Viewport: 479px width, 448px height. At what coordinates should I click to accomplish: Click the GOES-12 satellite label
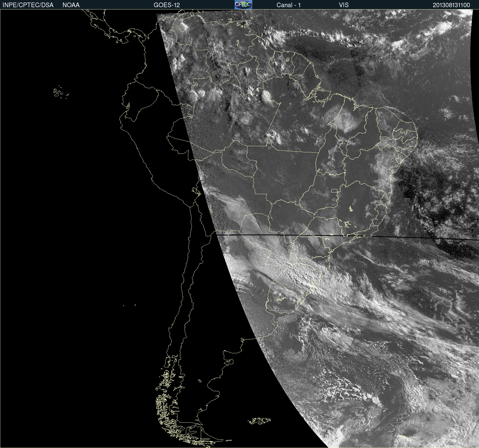pyautogui.click(x=167, y=5)
